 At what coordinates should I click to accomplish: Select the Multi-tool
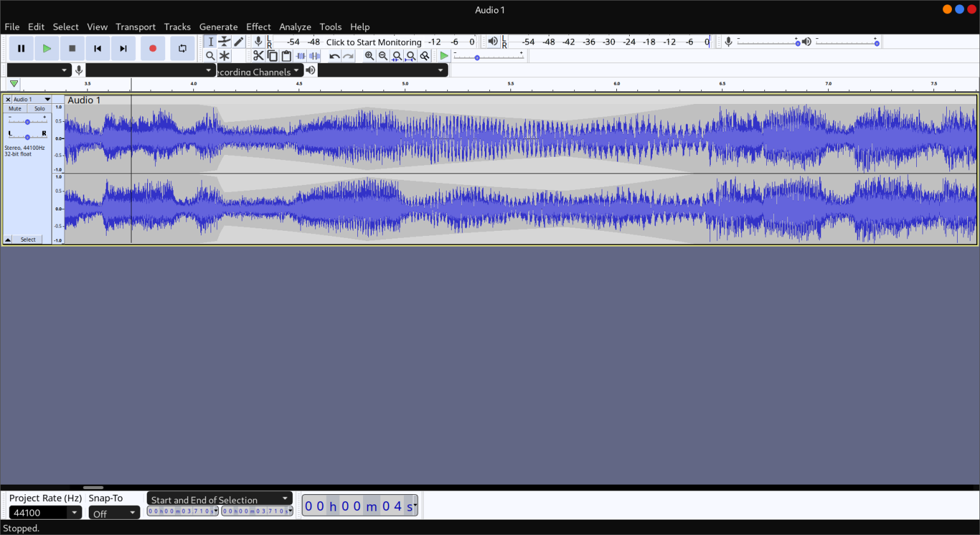[x=225, y=55]
